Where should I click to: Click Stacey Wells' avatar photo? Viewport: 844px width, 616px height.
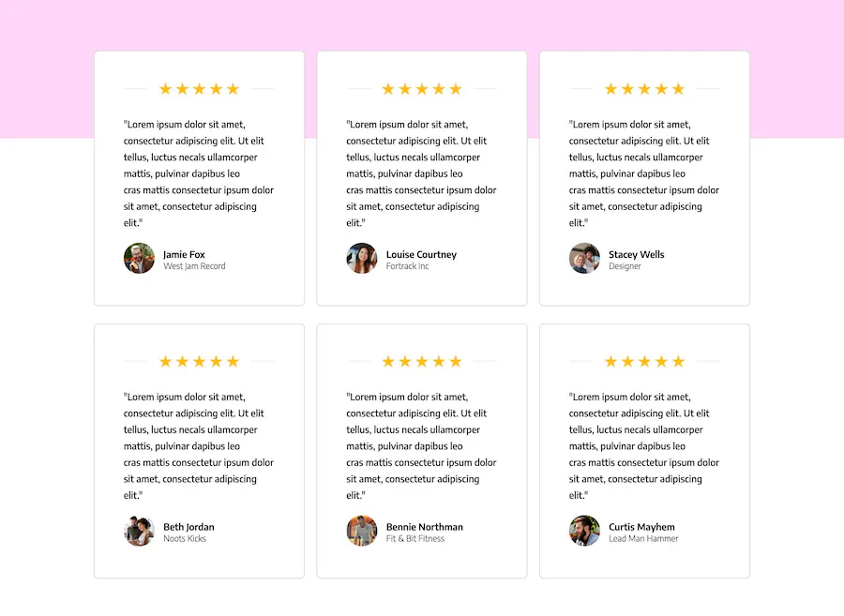pyautogui.click(x=584, y=258)
